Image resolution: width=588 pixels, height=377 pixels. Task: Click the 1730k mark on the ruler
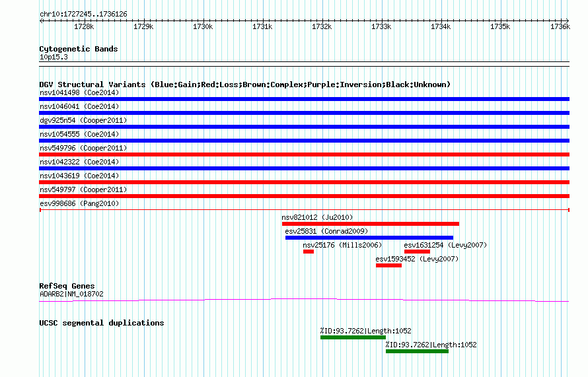[x=203, y=26]
